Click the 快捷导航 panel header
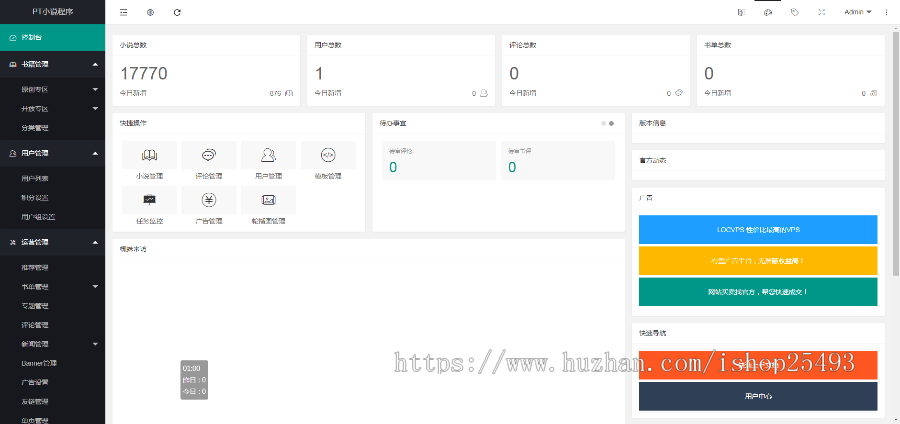The width and height of the screenshot is (900, 424). click(758, 333)
